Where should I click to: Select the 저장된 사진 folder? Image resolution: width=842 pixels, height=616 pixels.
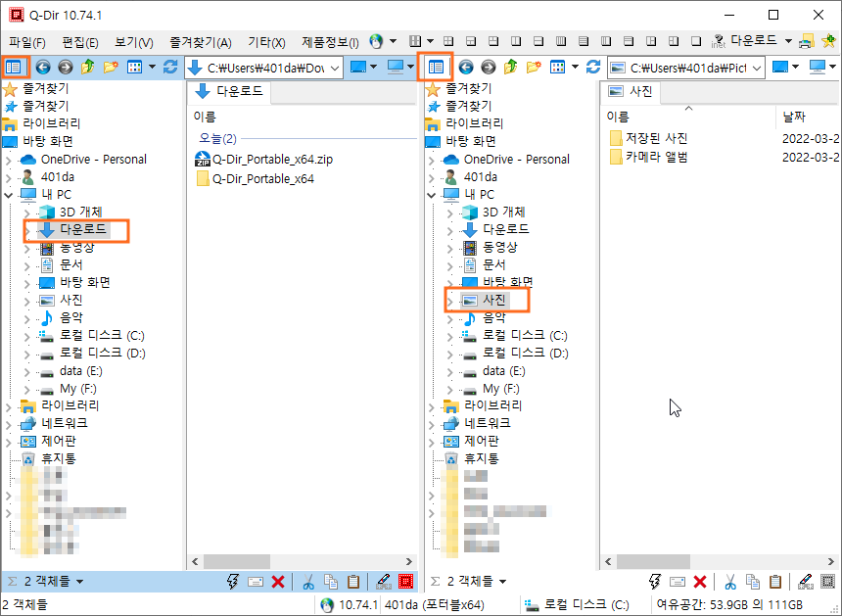[649, 138]
